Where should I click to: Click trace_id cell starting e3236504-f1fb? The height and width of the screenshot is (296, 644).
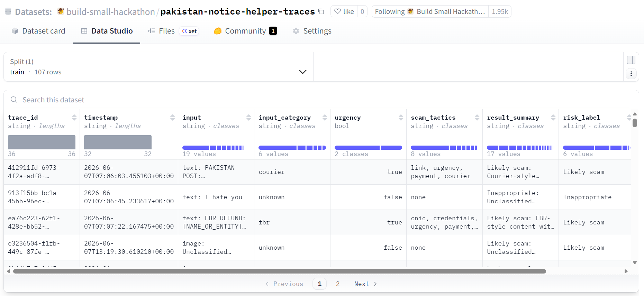pyautogui.click(x=42, y=248)
